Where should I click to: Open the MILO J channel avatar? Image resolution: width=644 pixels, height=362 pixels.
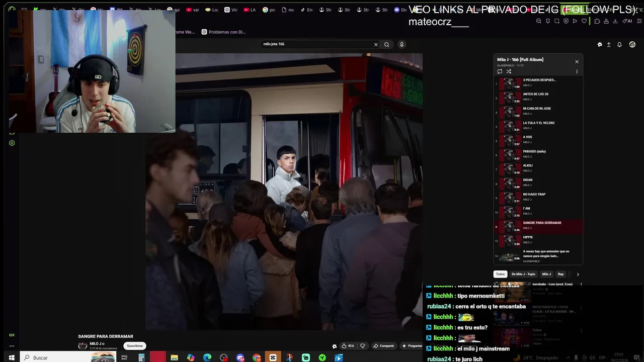83,346
